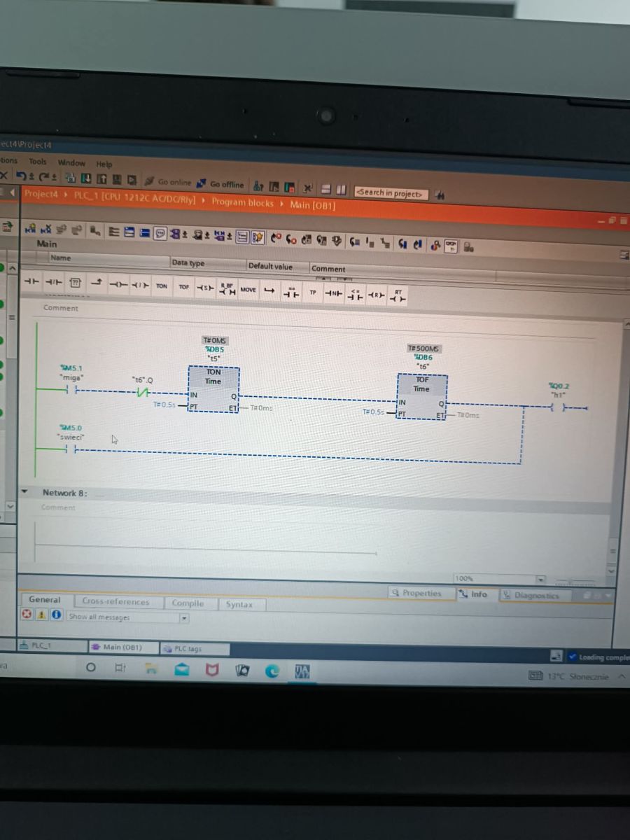Open the Mail app from the taskbar
Screen dimensions: 630x840
click(x=181, y=671)
